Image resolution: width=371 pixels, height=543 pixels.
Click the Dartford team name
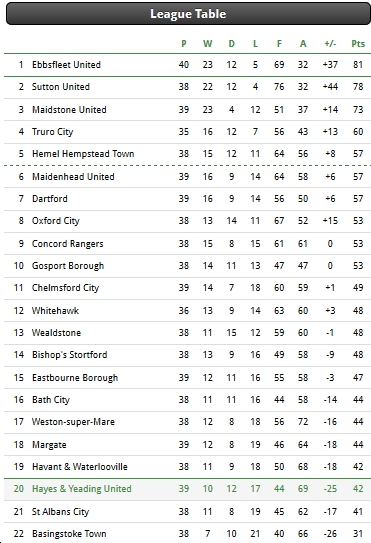click(50, 199)
